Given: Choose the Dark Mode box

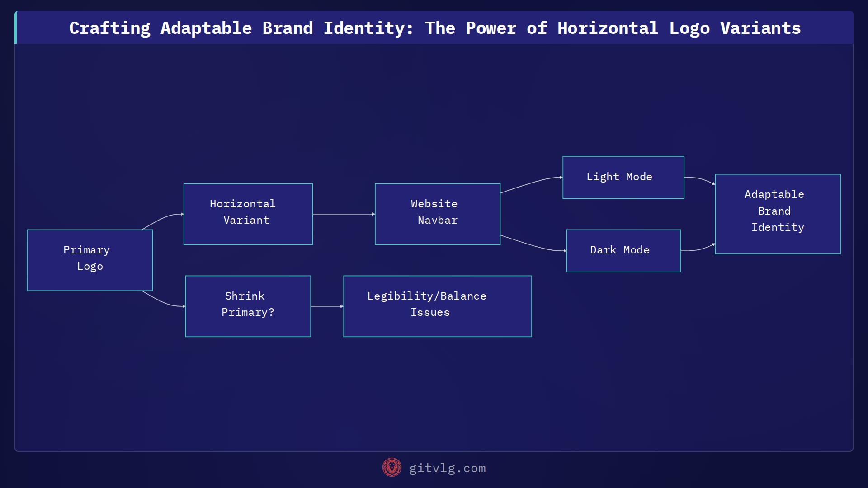Looking at the screenshot, I should 623,251.
